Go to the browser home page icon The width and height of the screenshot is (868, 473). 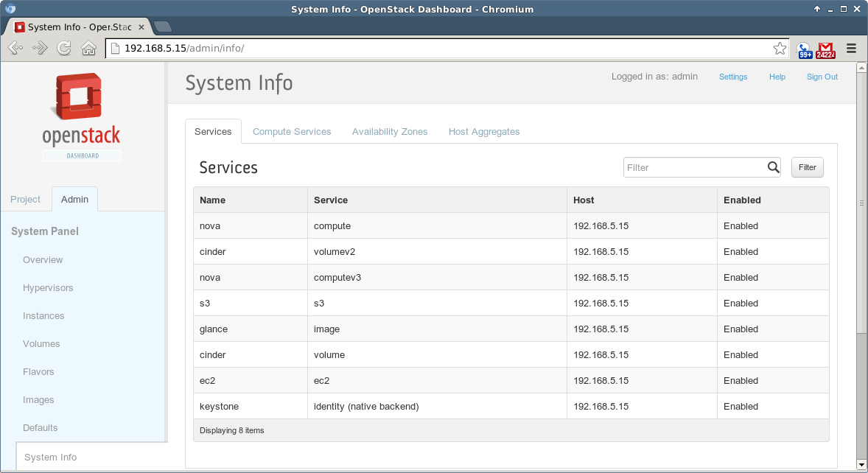coord(88,49)
